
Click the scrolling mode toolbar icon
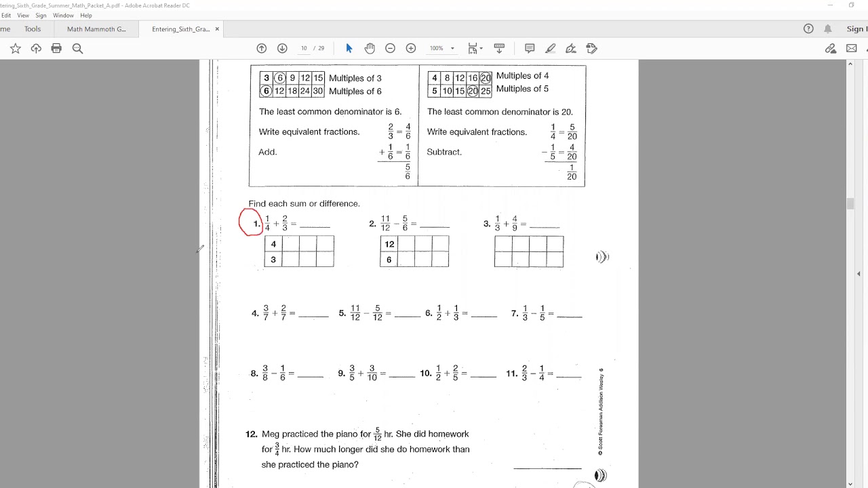click(499, 48)
